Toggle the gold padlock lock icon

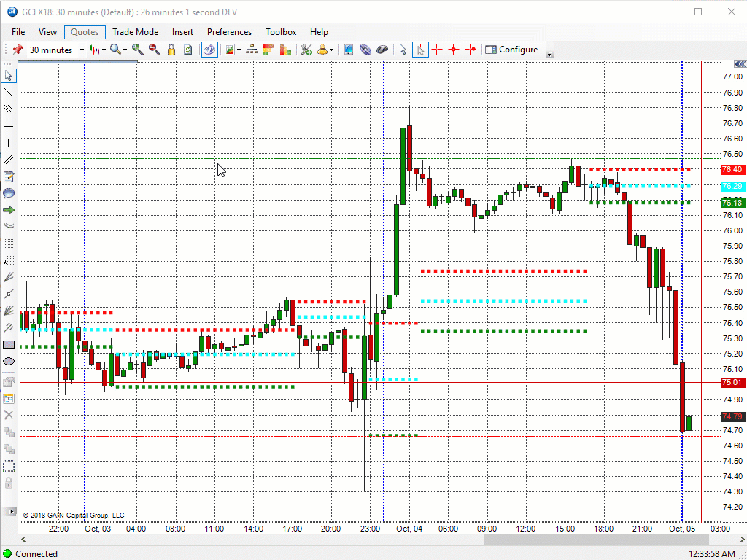pyautogui.click(x=171, y=50)
